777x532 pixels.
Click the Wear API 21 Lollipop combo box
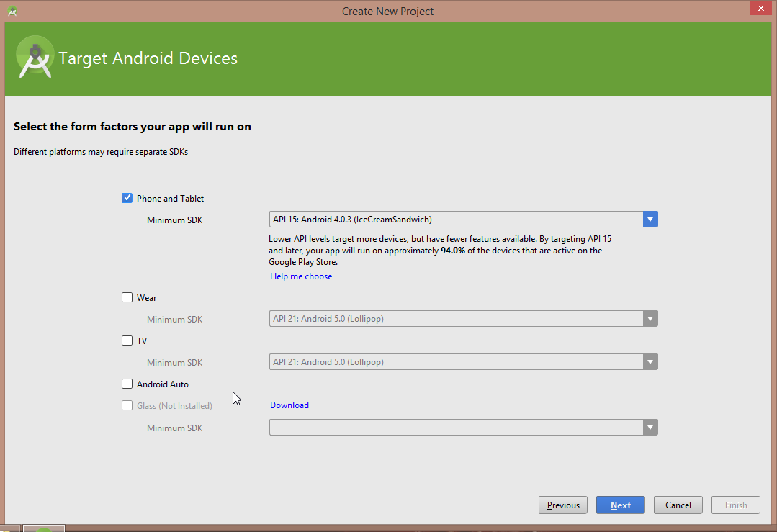pos(463,318)
